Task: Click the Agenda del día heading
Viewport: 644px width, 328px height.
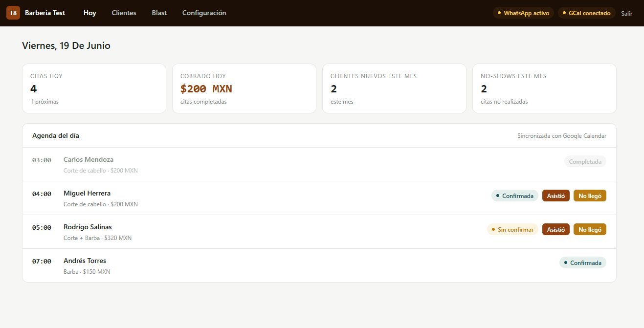Action: coord(56,135)
